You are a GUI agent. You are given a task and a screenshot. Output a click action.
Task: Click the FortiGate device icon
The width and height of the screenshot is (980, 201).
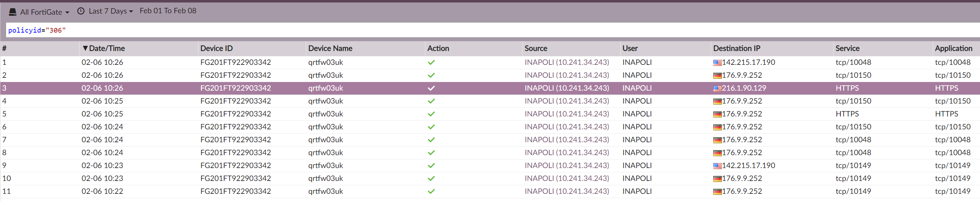pos(13,12)
